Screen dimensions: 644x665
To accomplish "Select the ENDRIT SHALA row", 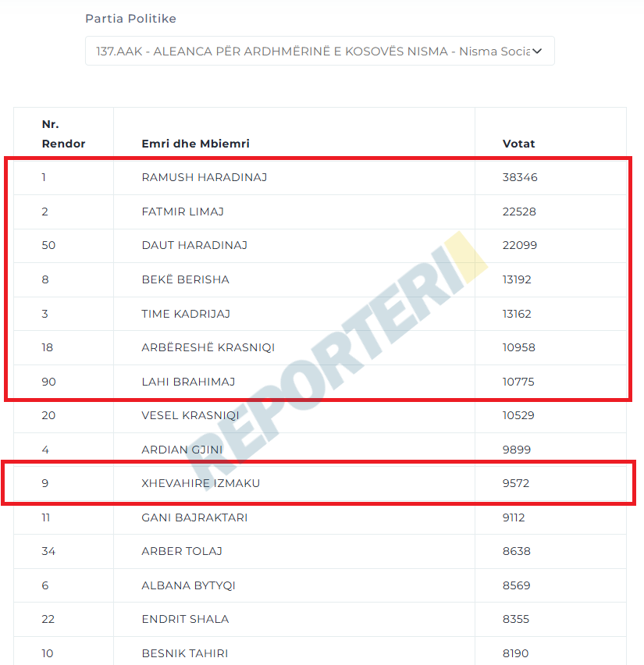I will (320, 619).
